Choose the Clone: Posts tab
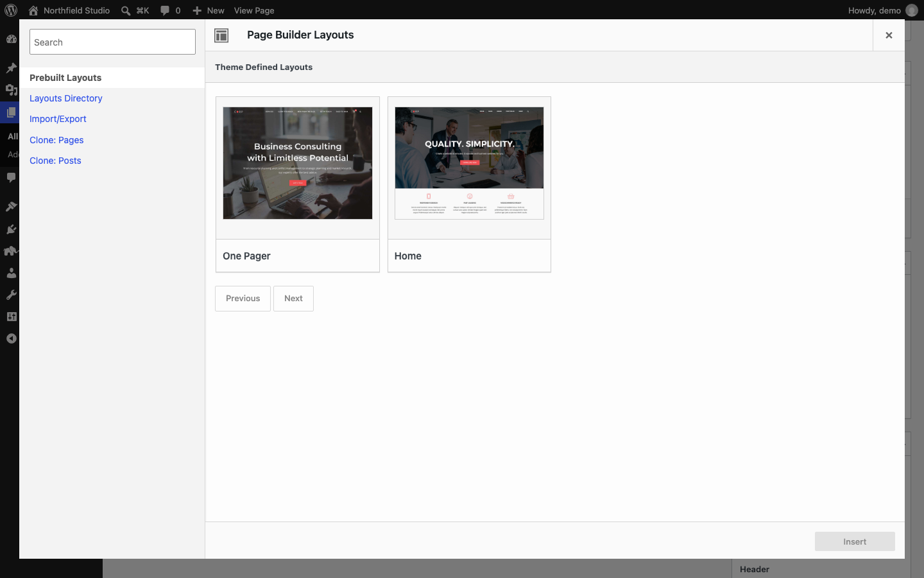Image resolution: width=924 pixels, height=578 pixels. (55, 161)
